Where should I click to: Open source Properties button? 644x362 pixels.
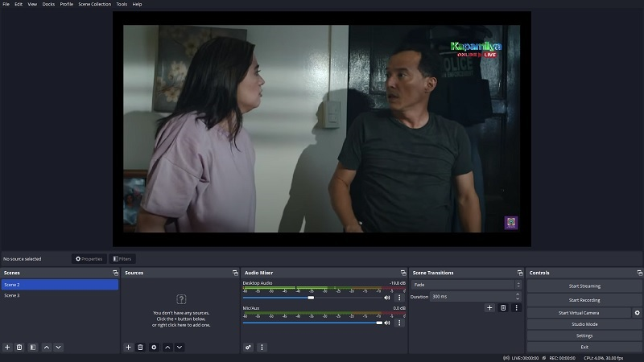(89, 259)
